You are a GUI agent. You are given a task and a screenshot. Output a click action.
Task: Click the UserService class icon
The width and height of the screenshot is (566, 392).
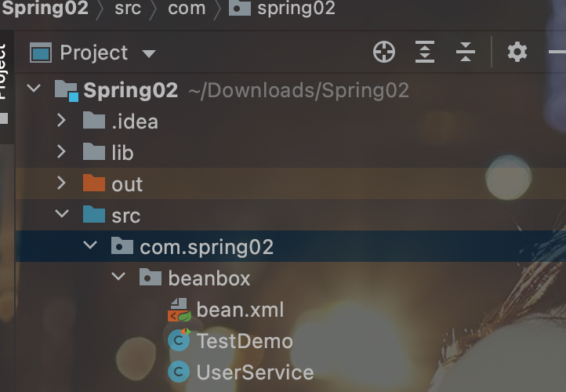179,372
